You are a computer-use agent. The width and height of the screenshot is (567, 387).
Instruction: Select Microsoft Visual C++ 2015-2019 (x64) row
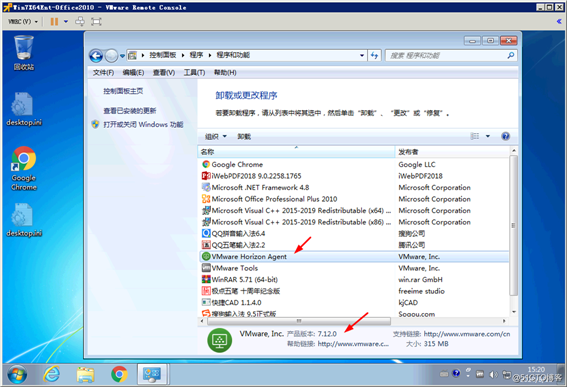[x=354, y=210]
